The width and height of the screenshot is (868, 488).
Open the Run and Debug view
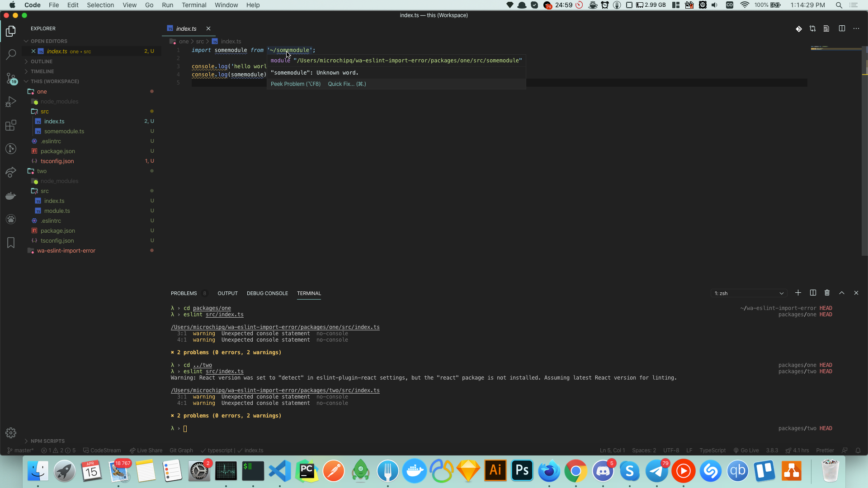[x=10, y=102]
